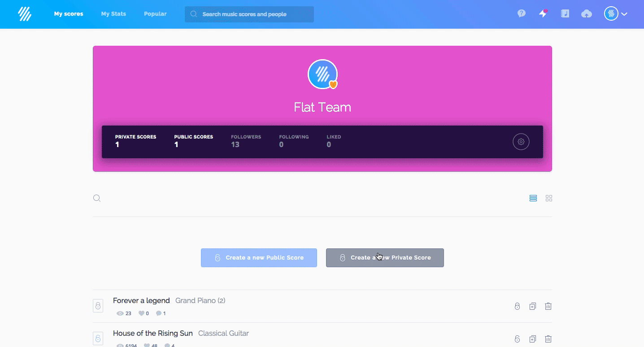Show the Private Scores count
The height and width of the screenshot is (347, 644).
pyautogui.click(x=135, y=141)
